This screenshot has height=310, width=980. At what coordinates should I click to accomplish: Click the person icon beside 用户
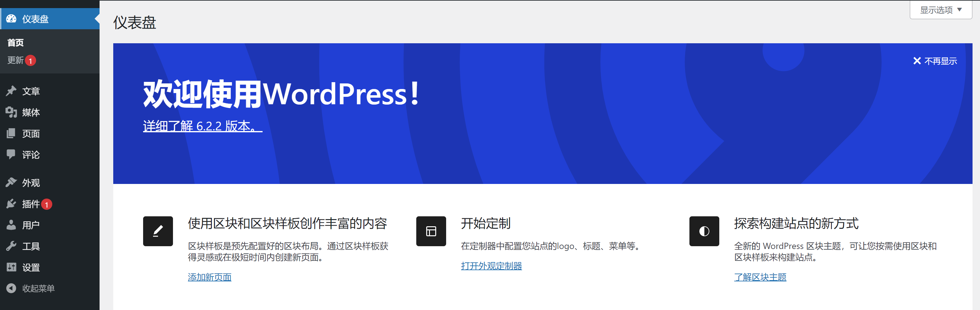[12, 225]
